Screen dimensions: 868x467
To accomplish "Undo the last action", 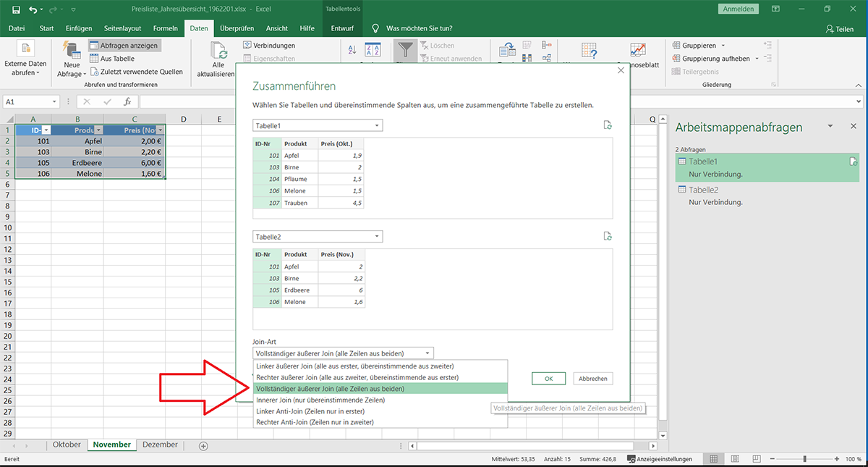I will click(33, 9).
